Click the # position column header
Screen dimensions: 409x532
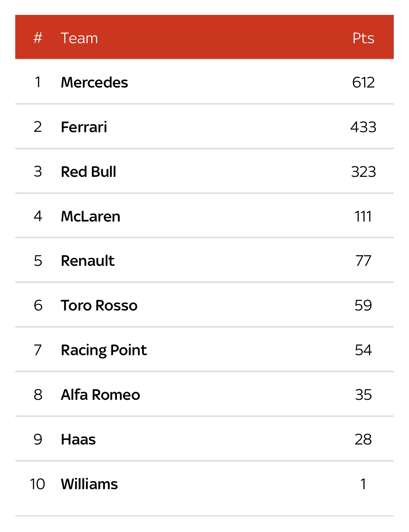coord(38,38)
